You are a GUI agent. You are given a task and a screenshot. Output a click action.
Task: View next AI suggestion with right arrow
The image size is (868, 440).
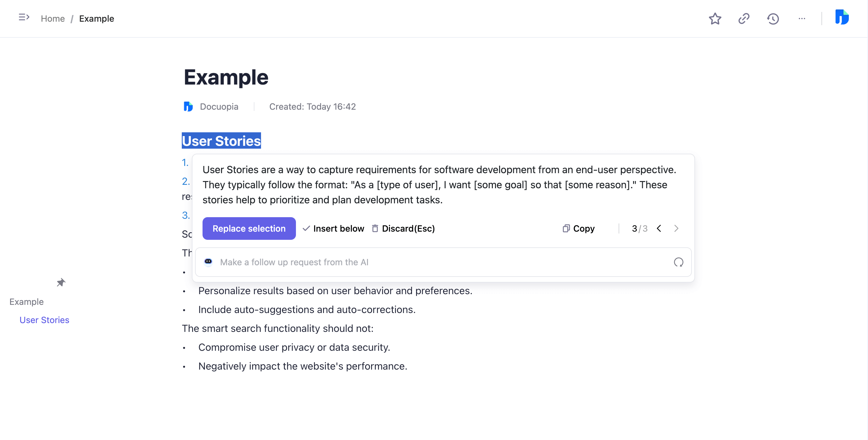676,228
